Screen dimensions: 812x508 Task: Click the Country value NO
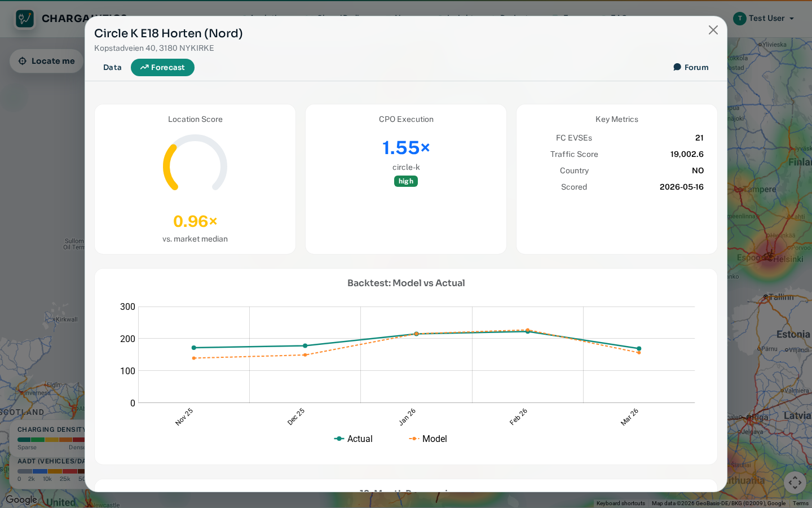[x=698, y=170]
